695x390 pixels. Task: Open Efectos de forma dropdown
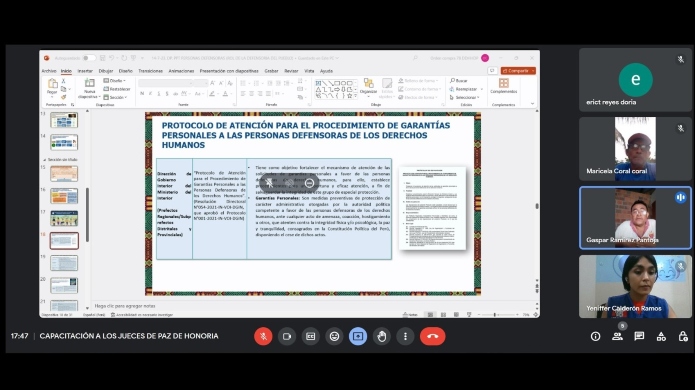417,98
